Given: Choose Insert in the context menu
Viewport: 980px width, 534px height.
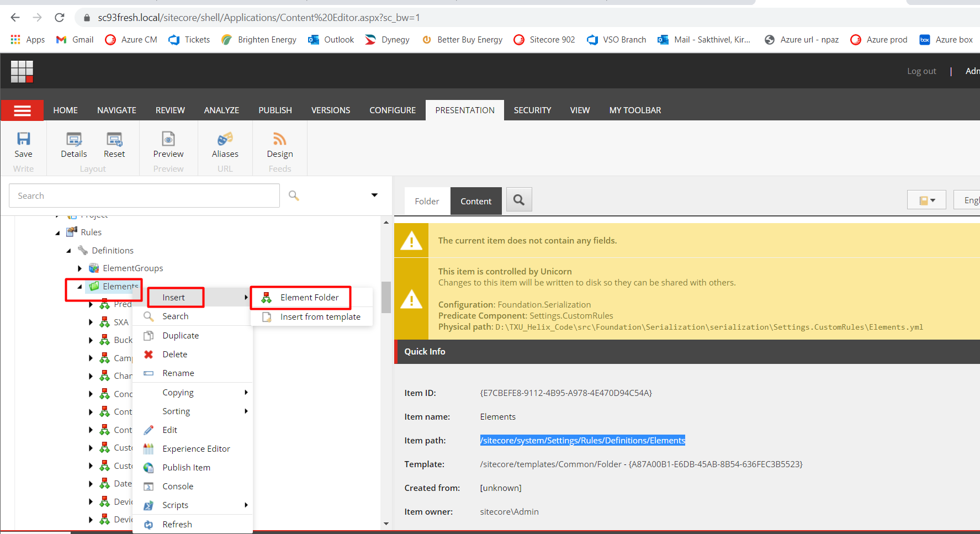Looking at the screenshot, I should click(x=193, y=298).
